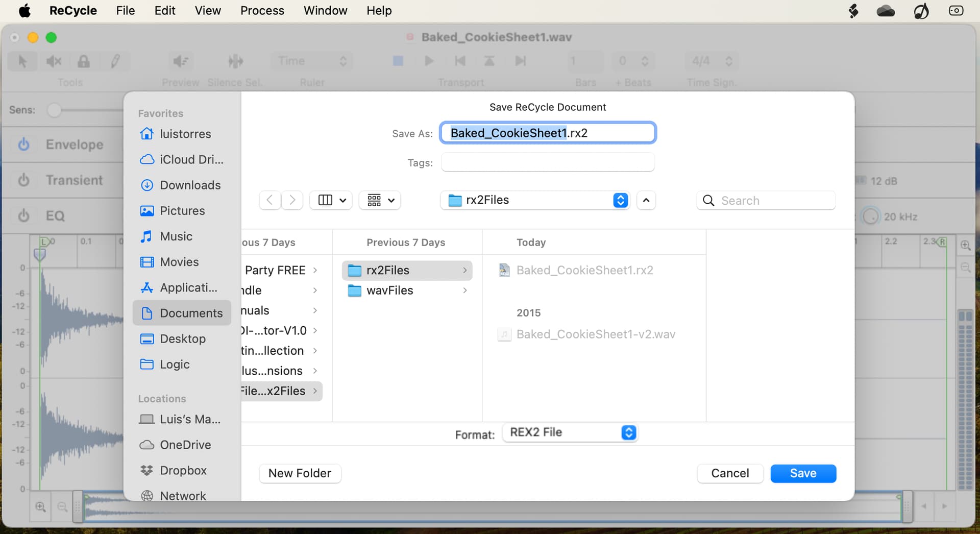Open Desktop in sidebar
Image resolution: width=980 pixels, height=534 pixels.
[182, 338]
